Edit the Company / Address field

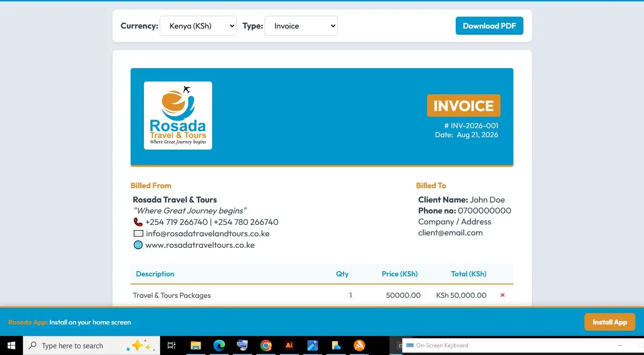tap(454, 222)
